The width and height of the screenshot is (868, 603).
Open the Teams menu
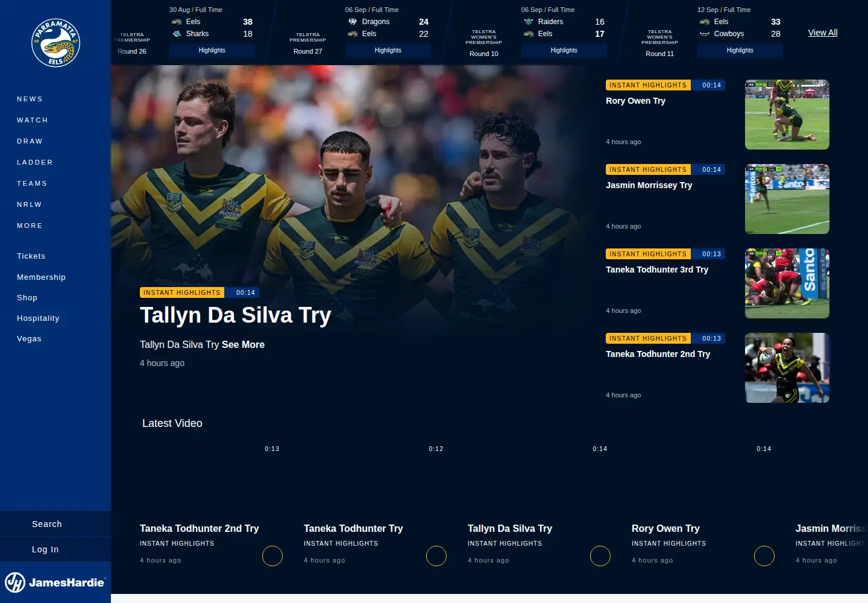[32, 183]
